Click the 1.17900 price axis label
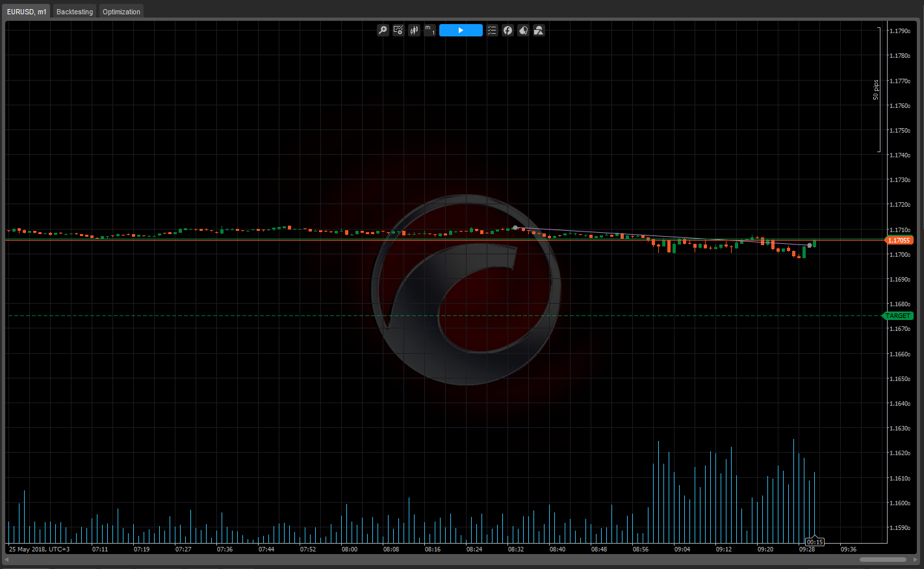The height and width of the screenshot is (569, 924). click(899, 31)
